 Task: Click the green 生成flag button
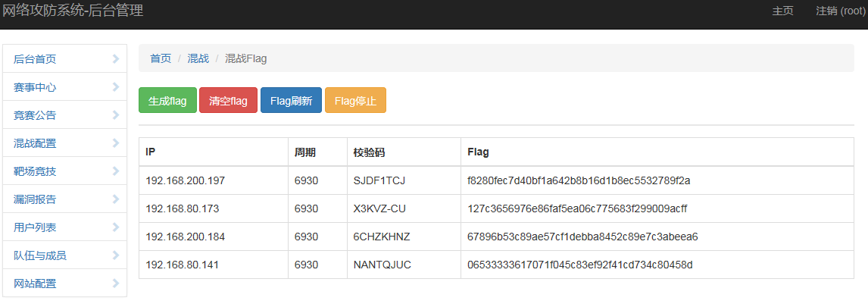167,100
